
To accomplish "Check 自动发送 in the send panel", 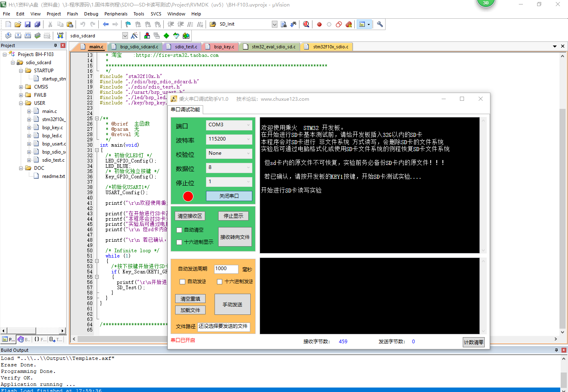I will coord(182,282).
